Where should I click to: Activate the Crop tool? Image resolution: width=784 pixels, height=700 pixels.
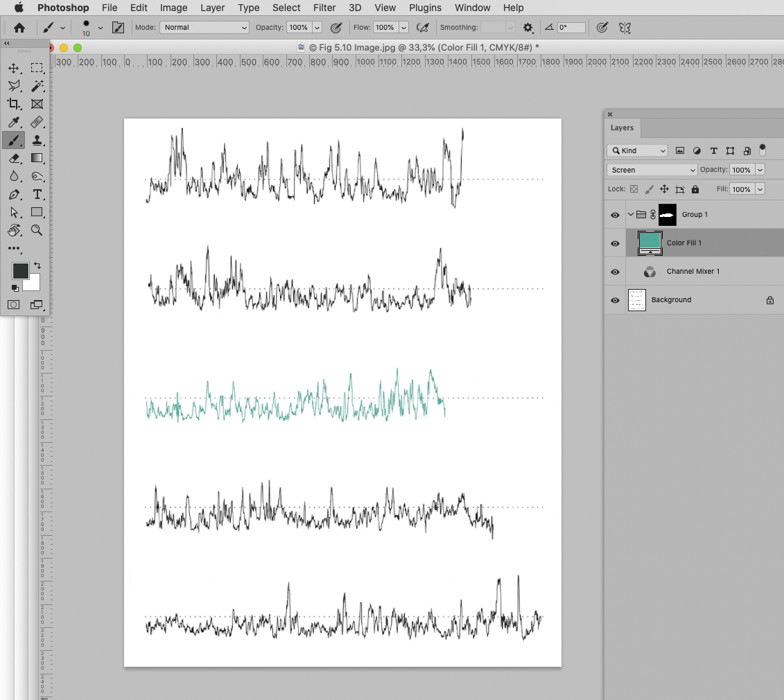pos(15,104)
